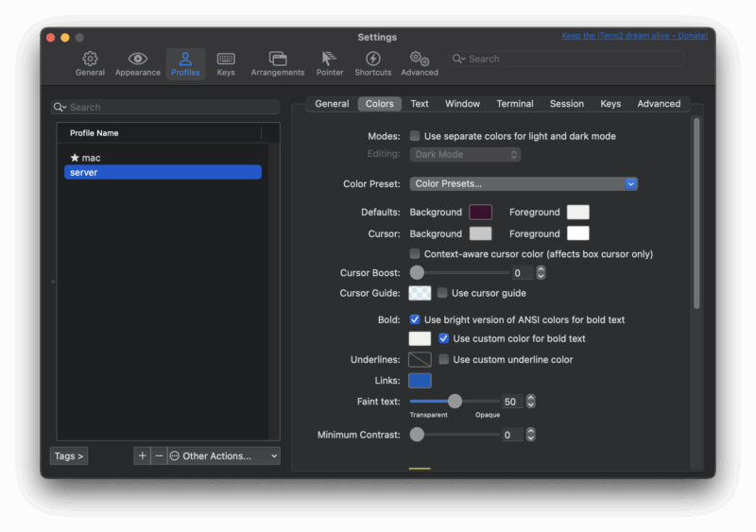Enable separate colors for light and dark mode
Viewport: 756px width, 532px height.
[415, 136]
